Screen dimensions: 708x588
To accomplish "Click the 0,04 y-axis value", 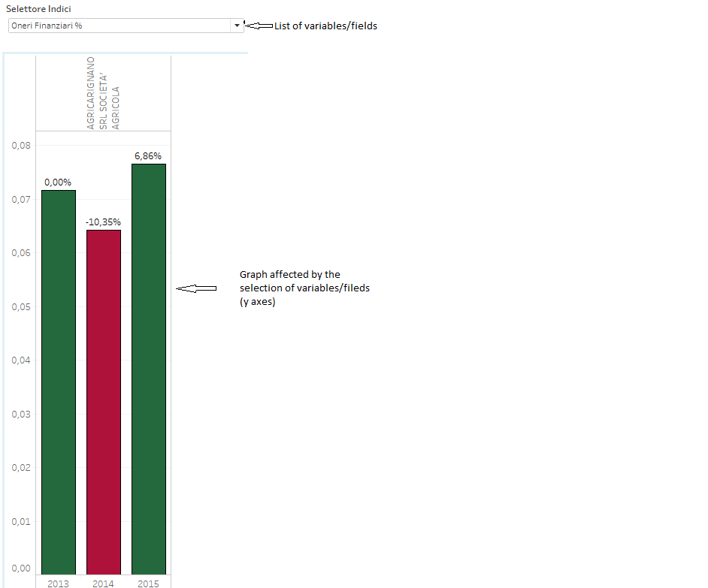I will 20,360.
